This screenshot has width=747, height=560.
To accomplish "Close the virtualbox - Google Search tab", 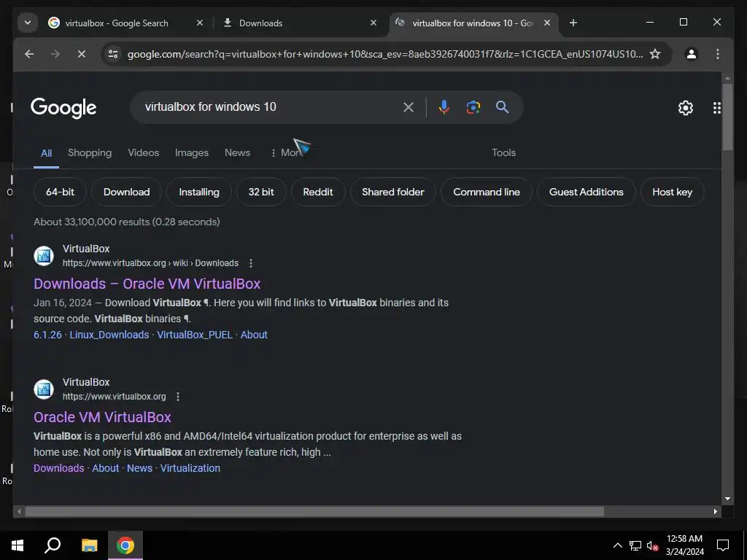I will point(200,23).
